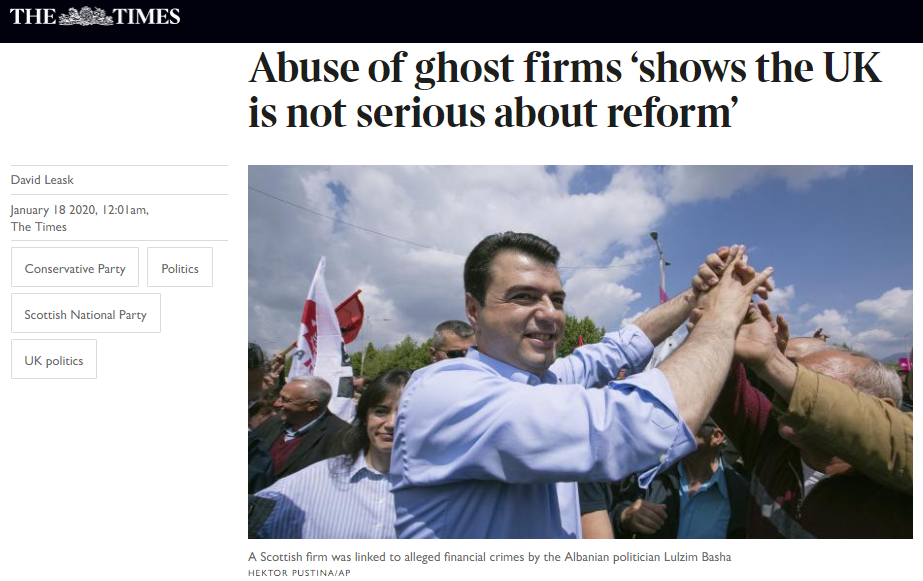Click the word TIMES in the masthead
The height and width of the screenshot is (581, 923).
tap(147, 16)
